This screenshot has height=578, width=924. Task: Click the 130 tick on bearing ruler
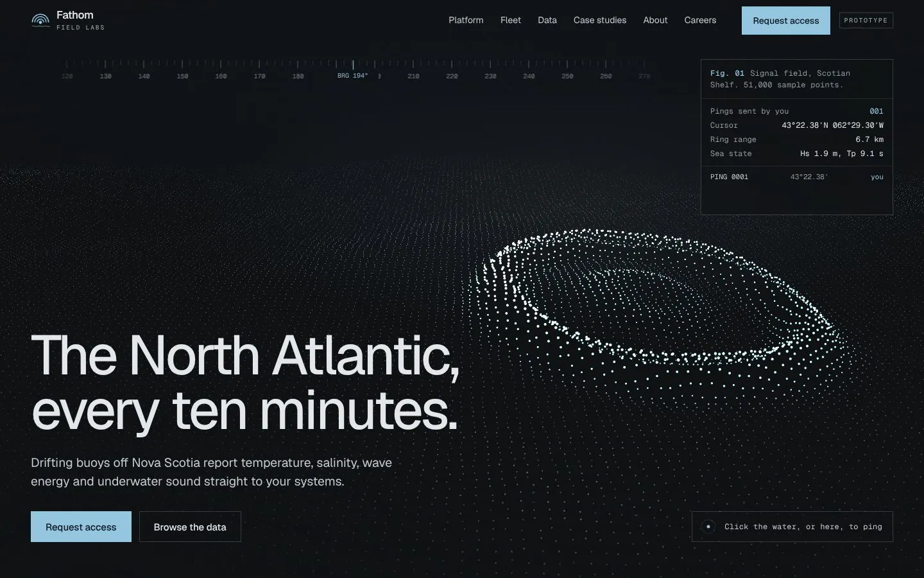point(106,76)
